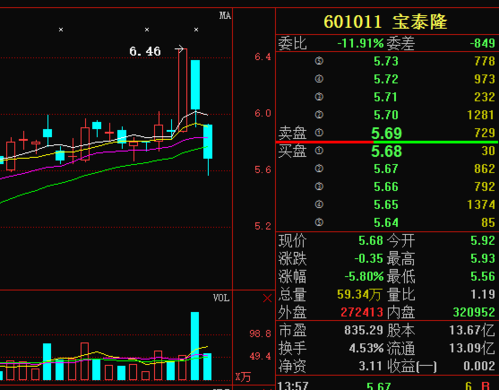
Task: Click sell volume 778 at 5.73
Action: coord(485,61)
